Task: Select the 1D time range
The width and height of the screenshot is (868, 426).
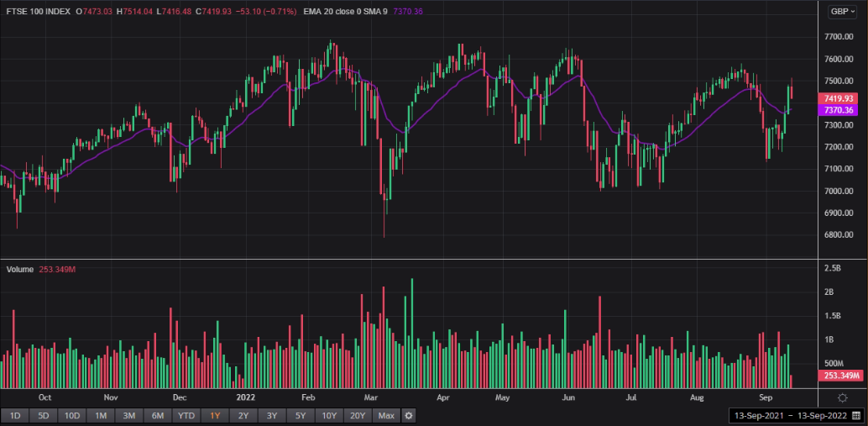Action: point(15,415)
